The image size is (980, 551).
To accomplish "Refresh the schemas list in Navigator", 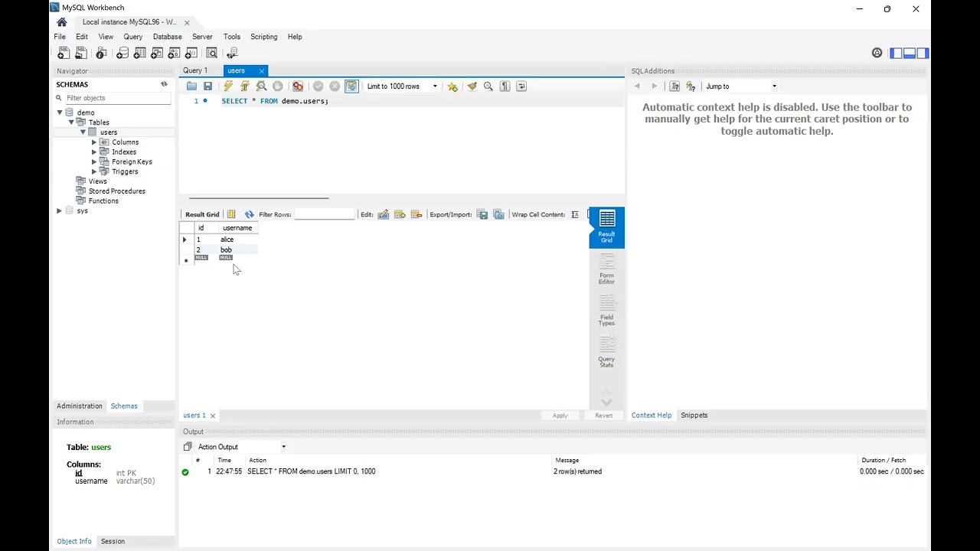I will pyautogui.click(x=164, y=84).
